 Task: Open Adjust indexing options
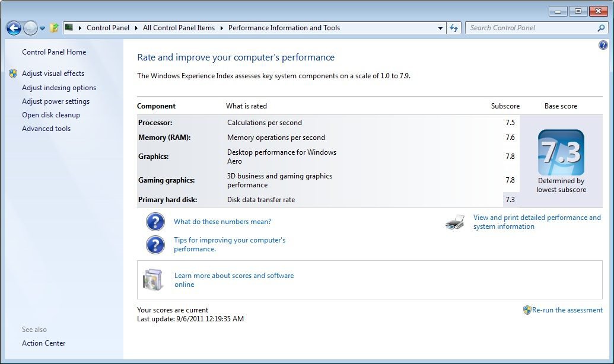click(59, 88)
